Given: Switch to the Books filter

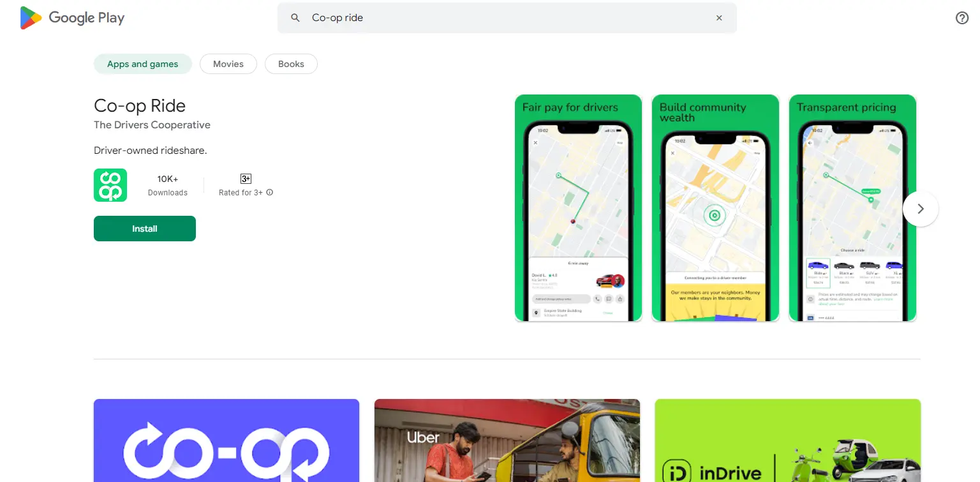Looking at the screenshot, I should [x=291, y=64].
